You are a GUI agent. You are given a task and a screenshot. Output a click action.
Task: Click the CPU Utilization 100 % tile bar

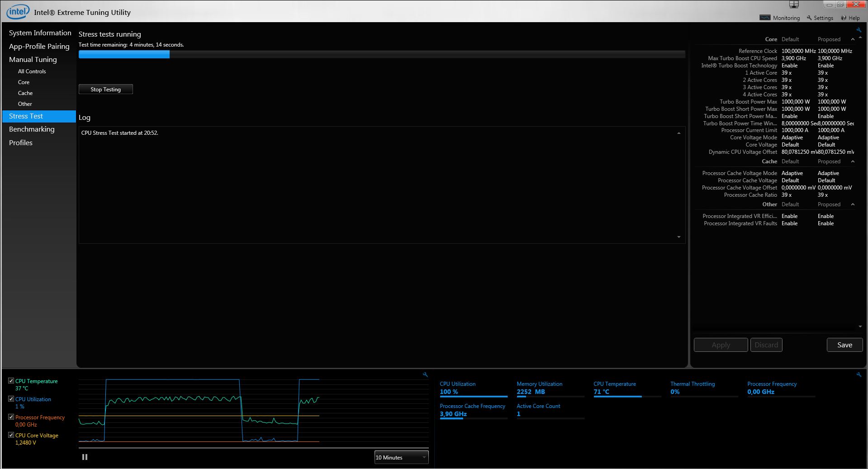474,397
